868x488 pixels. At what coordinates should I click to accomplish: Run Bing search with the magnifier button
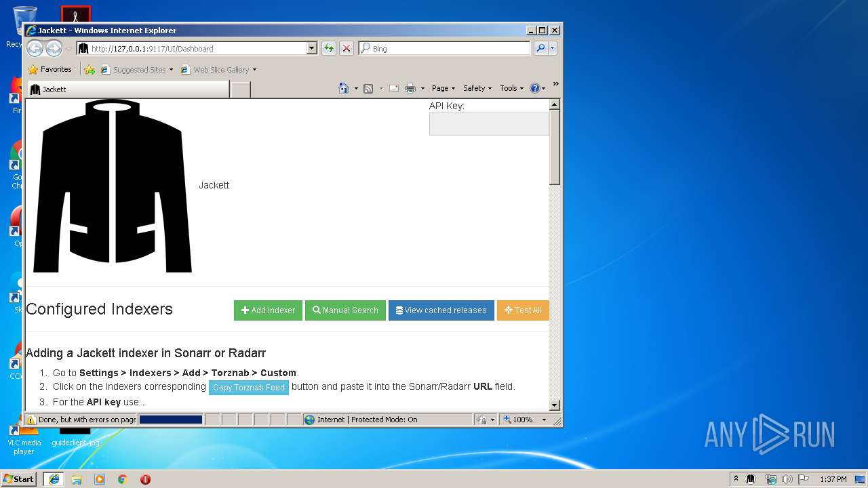[540, 48]
